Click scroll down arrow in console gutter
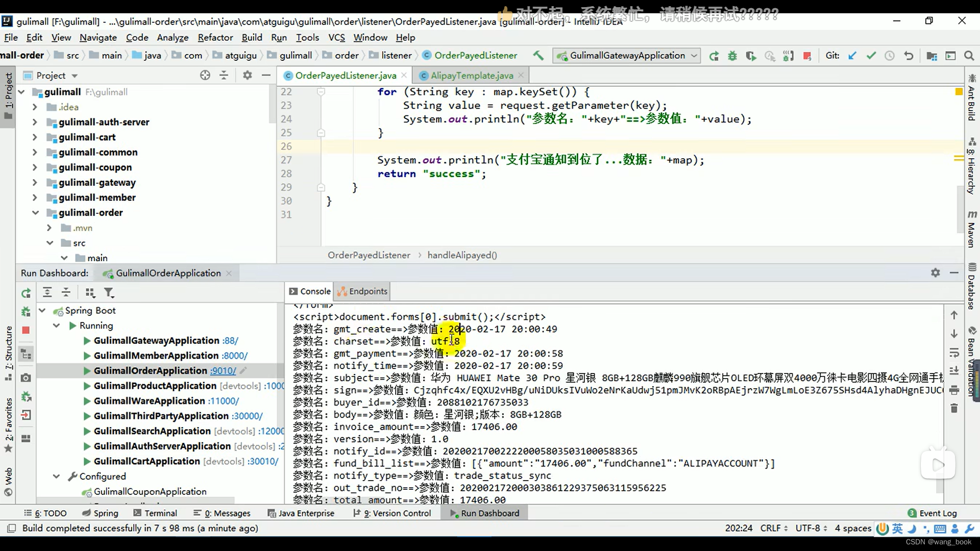The height and width of the screenshot is (551, 980). [x=954, y=334]
